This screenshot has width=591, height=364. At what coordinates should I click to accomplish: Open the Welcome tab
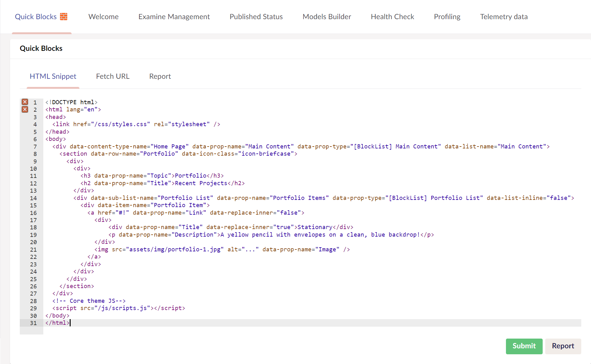tap(104, 17)
